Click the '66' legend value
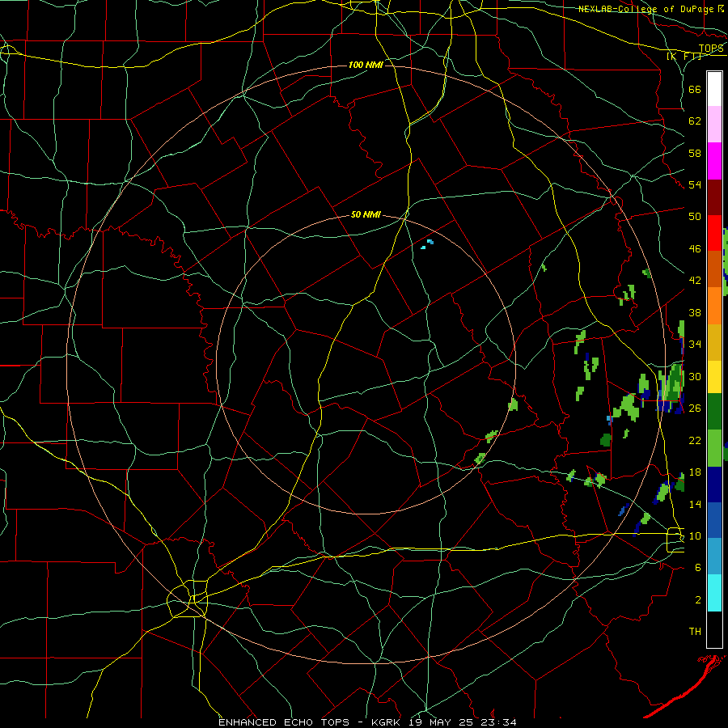This screenshot has width=728, height=728. click(695, 89)
